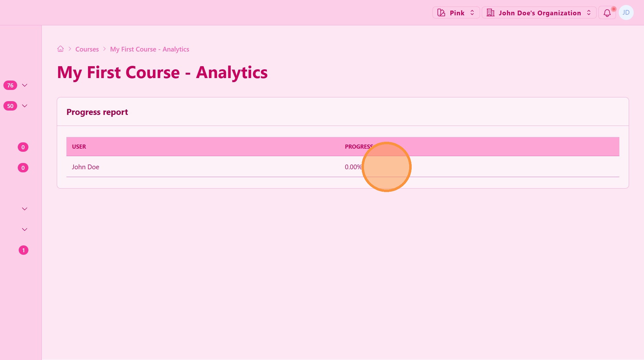
Task: Click the sidebar badge showing 1
Action: coord(23,250)
